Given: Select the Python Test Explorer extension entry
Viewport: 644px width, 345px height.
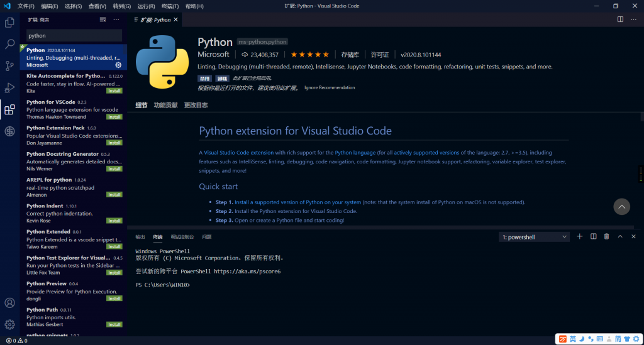Looking at the screenshot, I should 74,265.
